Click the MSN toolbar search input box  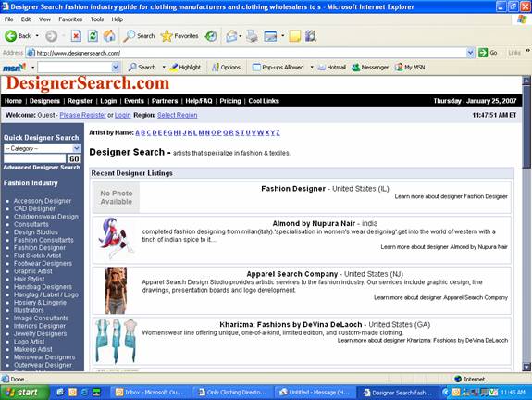pos(75,68)
